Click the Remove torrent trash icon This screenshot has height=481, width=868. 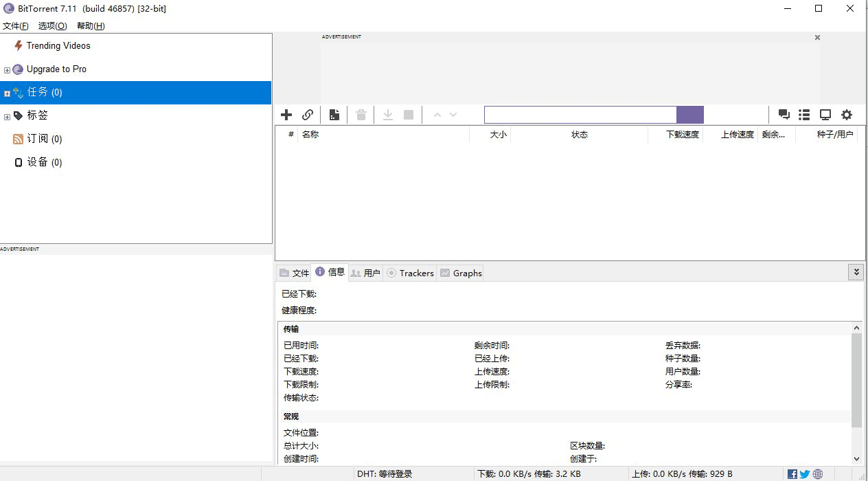pyautogui.click(x=361, y=115)
